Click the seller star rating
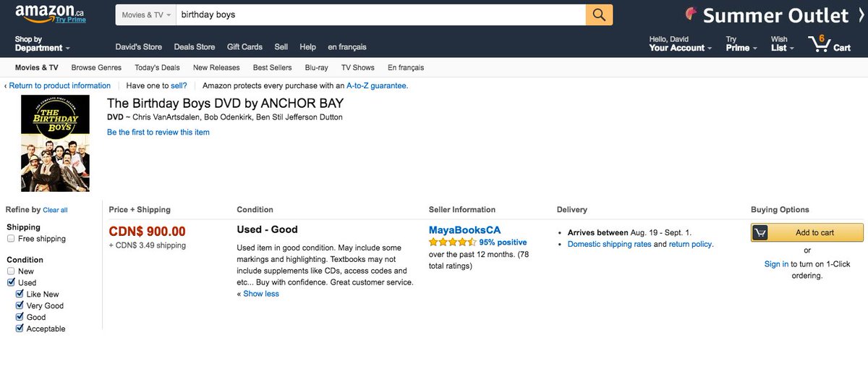This screenshot has width=868, height=372. [452, 242]
